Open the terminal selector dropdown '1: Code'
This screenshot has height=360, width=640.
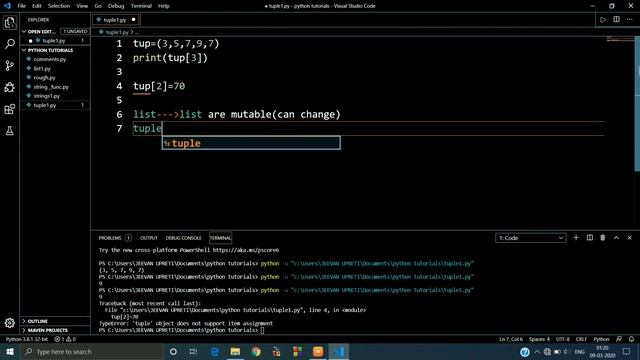click(x=531, y=238)
